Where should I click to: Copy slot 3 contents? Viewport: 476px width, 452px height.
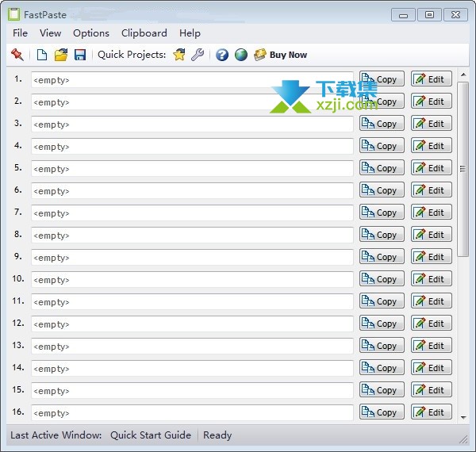pos(382,124)
